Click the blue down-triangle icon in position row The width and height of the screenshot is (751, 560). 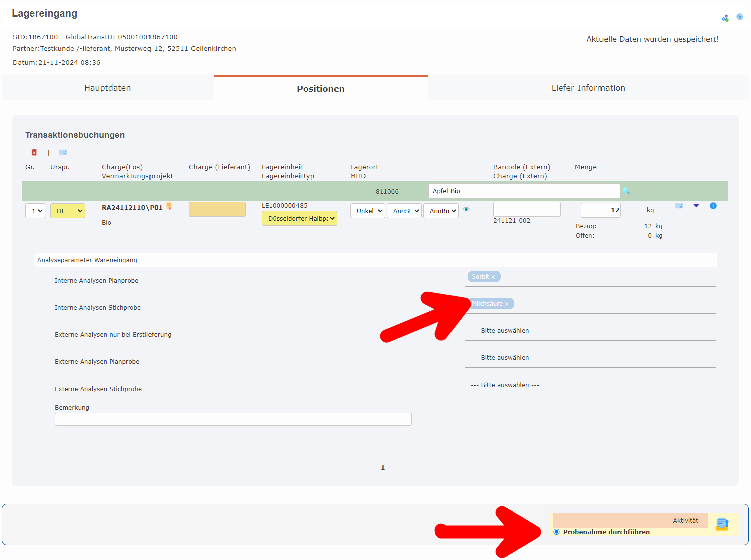pyautogui.click(x=696, y=206)
